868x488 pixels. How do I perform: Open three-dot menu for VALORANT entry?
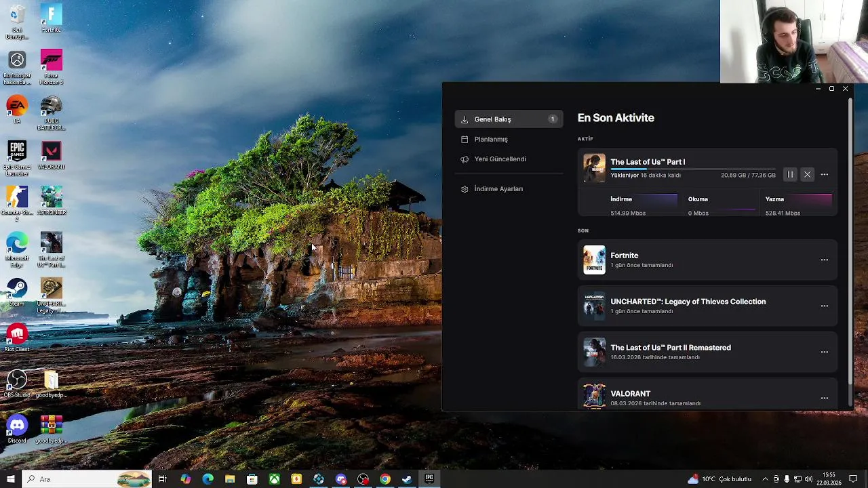point(825,398)
